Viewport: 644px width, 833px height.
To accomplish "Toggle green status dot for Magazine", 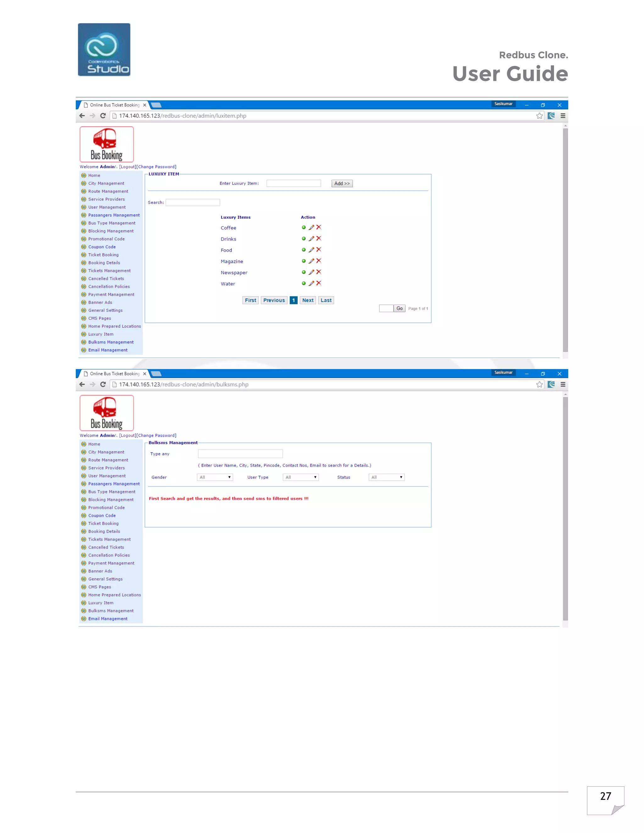I will [x=304, y=261].
